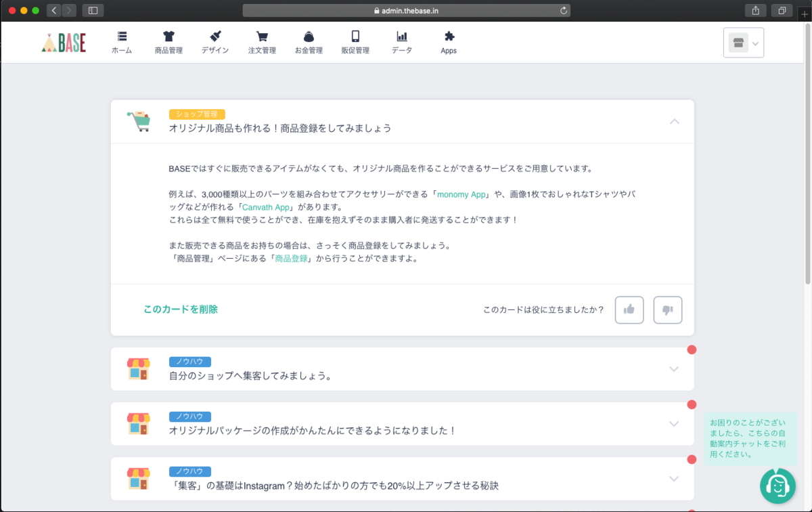Click the monomy App link
This screenshot has width=812, height=512.
click(461, 194)
